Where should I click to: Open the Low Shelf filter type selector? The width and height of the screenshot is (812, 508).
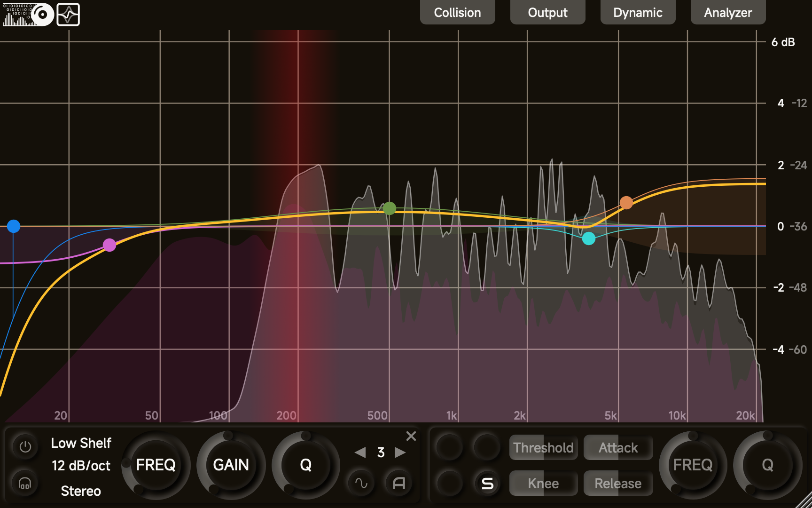click(x=81, y=443)
